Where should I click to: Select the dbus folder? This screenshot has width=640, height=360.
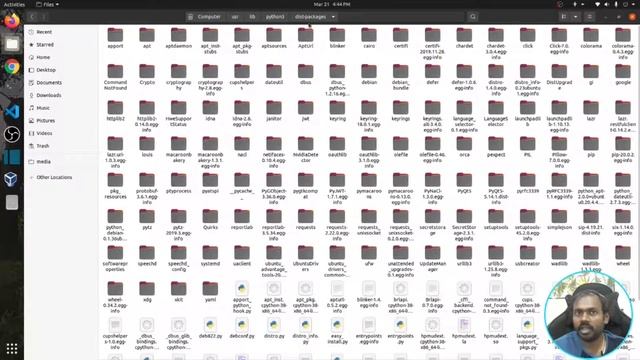pyautogui.click(x=305, y=74)
